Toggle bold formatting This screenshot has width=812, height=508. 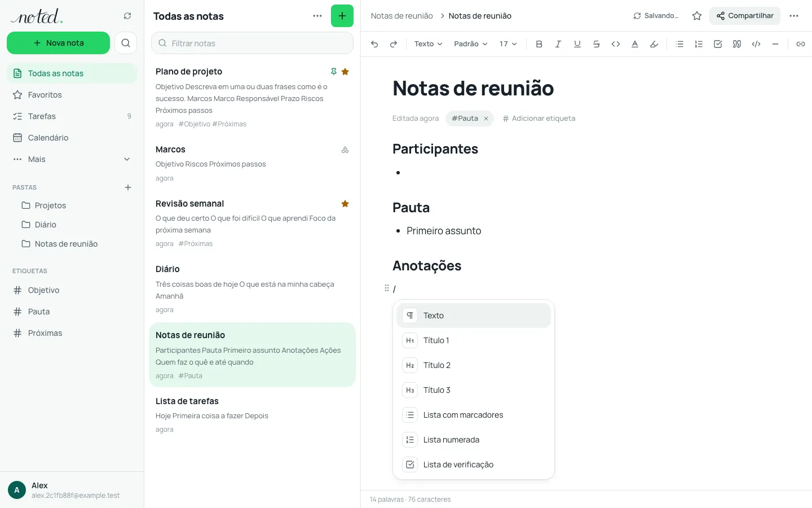[x=539, y=44]
